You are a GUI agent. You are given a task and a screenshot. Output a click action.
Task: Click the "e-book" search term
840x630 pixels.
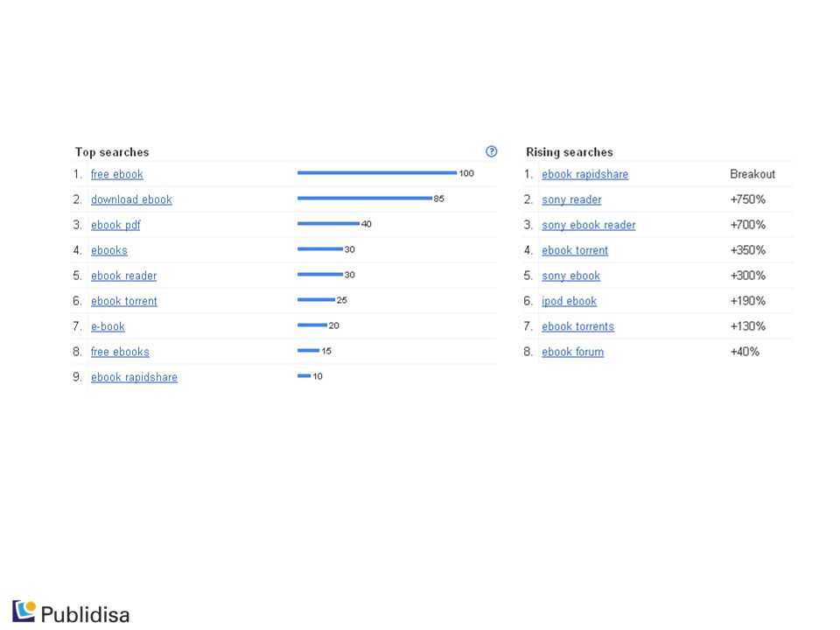(108, 326)
